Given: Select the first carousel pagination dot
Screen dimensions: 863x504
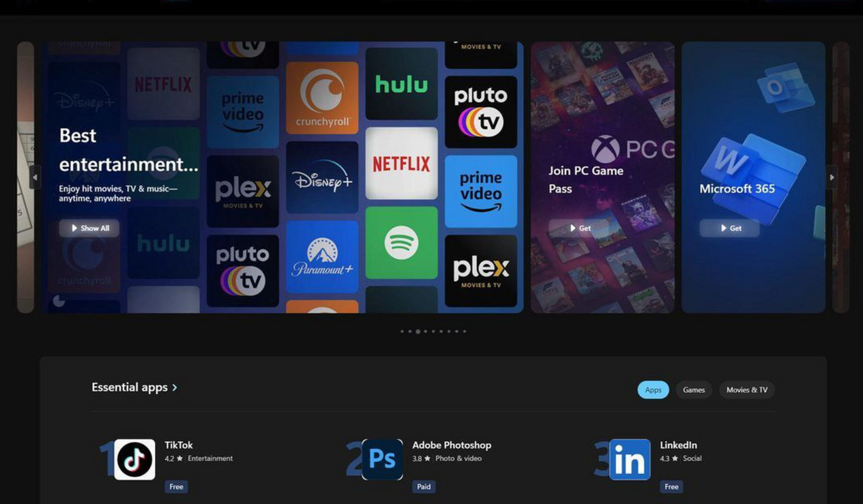Looking at the screenshot, I should [402, 331].
